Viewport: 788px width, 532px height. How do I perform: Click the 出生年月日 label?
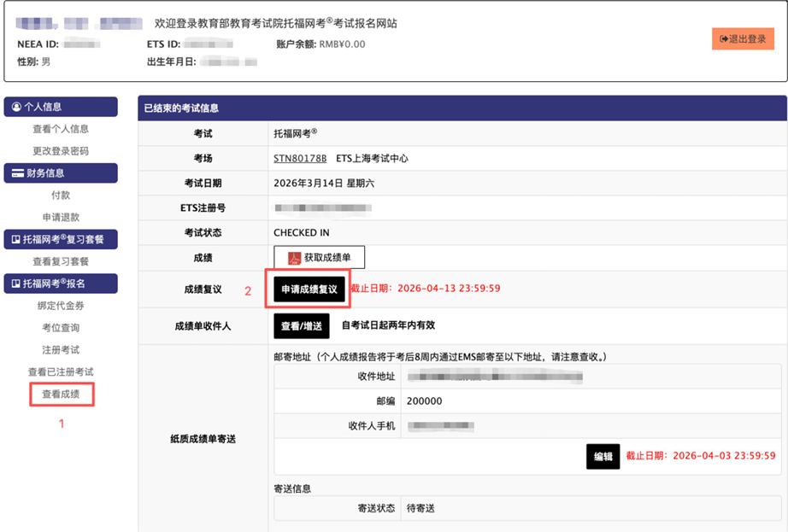pyautogui.click(x=172, y=62)
